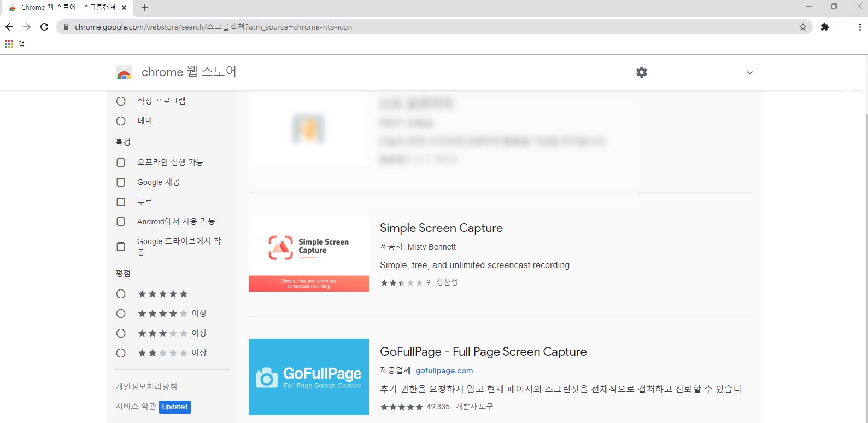
Task: Select the five-star rating filter
Action: (x=121, y=294)
